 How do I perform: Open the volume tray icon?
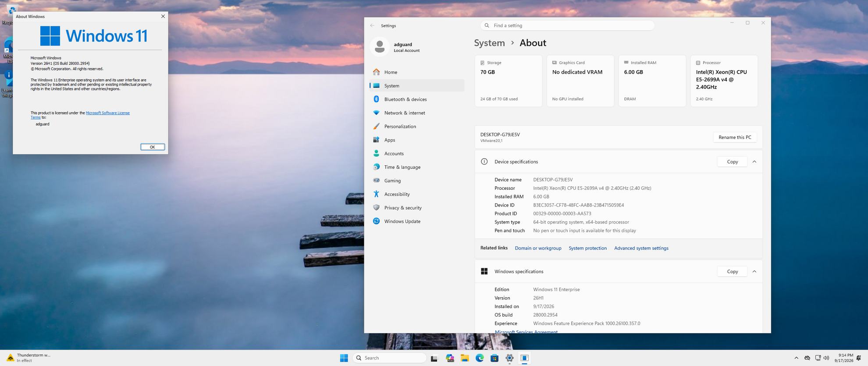pyautogui.click(x=826, y=358)
